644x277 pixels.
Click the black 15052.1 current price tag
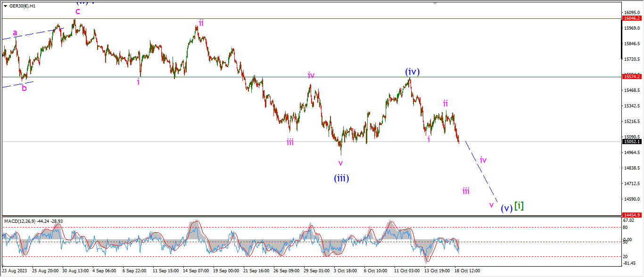pyautogui.click(x=632, y=141)
